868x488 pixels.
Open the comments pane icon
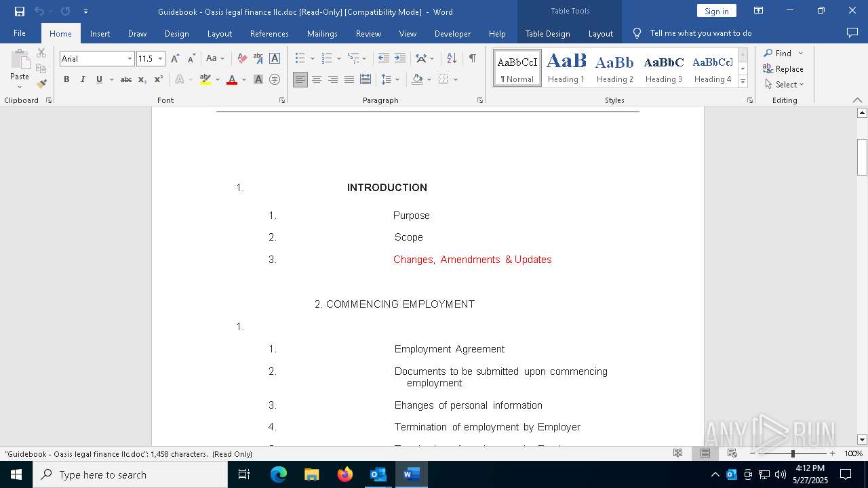[x=852, y=33]
